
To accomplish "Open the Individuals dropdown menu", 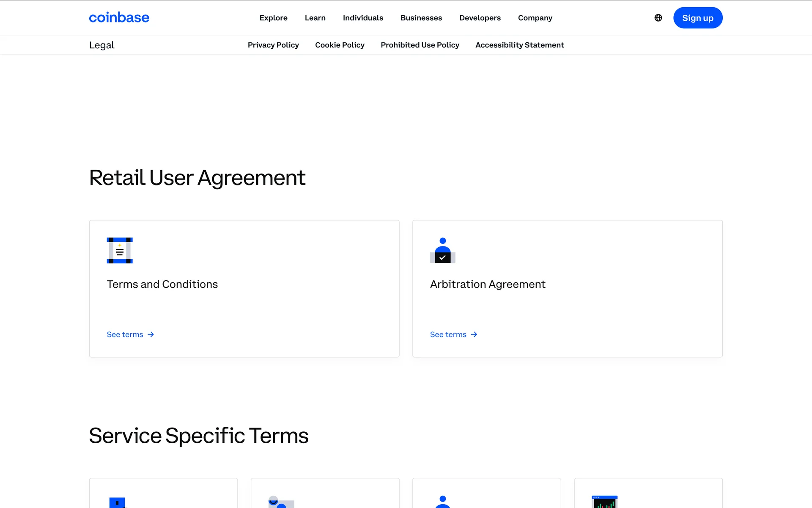I will click(x=363, y=18).
